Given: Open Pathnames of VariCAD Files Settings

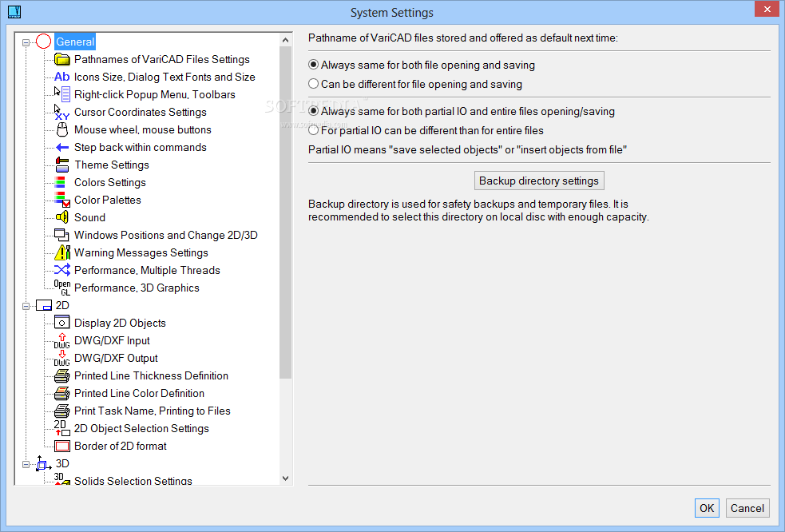Looking at the screenshot, I should pos(161,59).
